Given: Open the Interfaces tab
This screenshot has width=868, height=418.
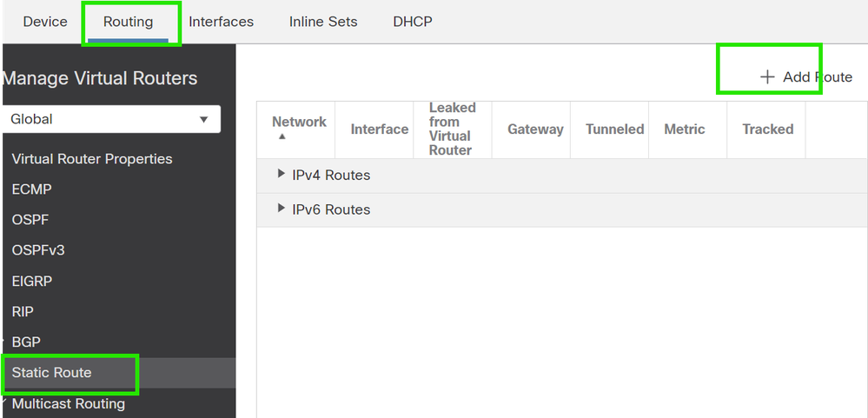Looking at the screenshot, I should click(x=221, y=22).
